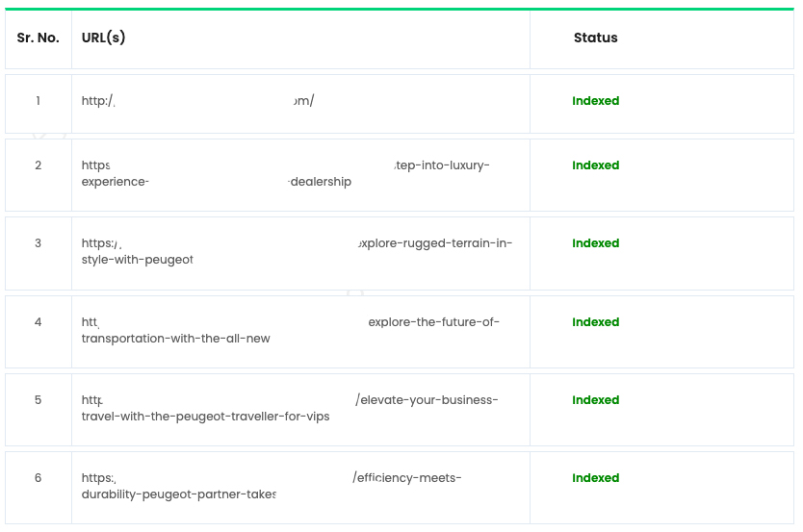Click the Indexed status in row 5

[596, 399]
